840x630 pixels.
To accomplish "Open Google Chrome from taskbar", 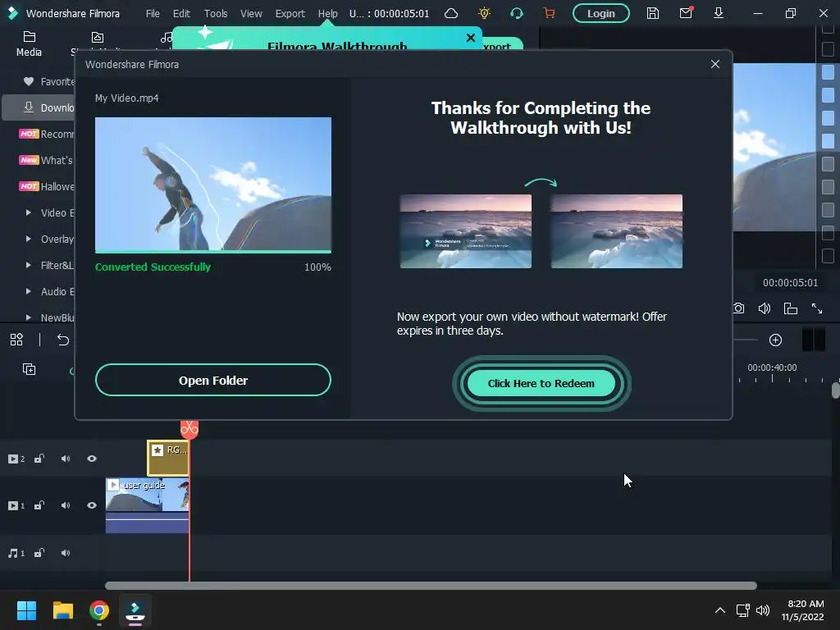I will point(99,610).
